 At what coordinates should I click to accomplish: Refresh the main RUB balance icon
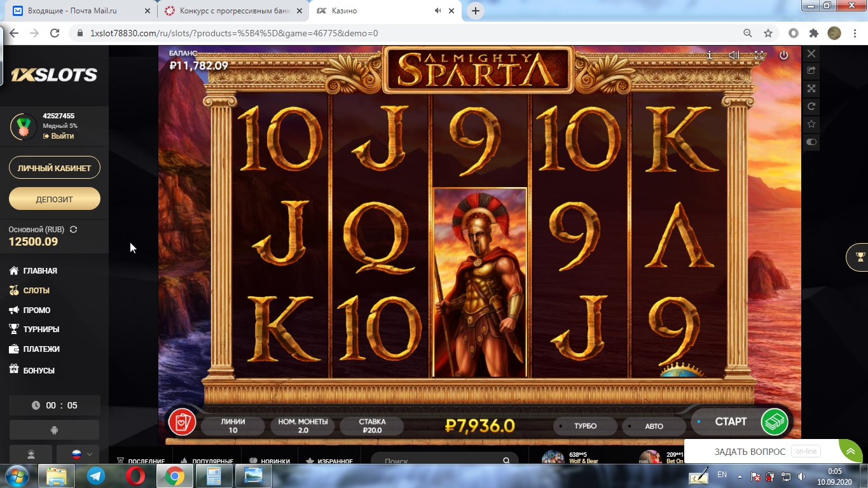point(73,229)
